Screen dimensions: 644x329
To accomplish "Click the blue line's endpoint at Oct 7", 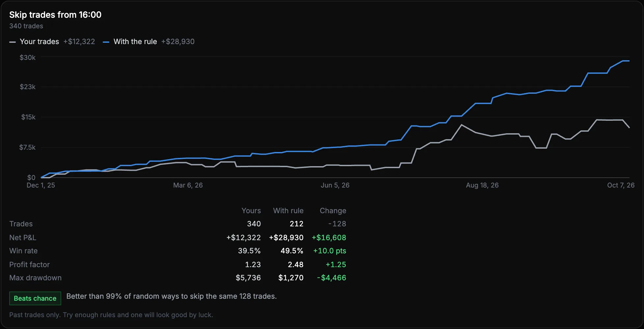I will pos(629,61).
